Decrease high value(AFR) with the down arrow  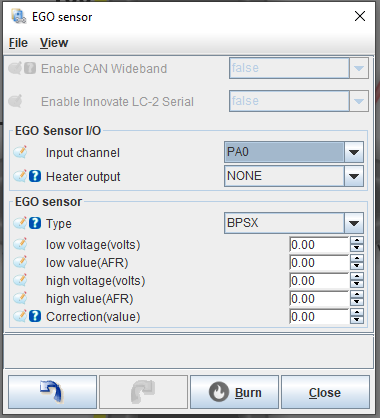tap(357, 302)
